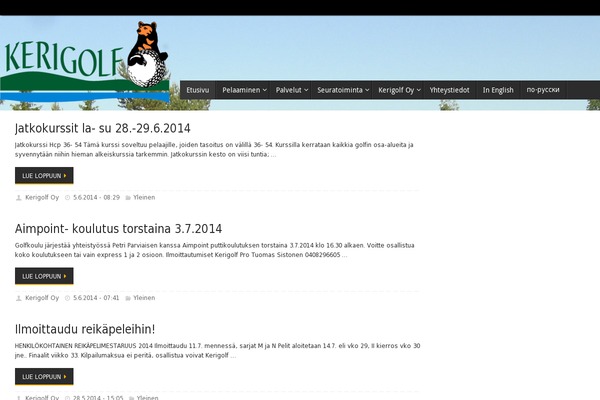The image size is (600, 400).
Task: Click excerpt text starting Jatkokurssi Hcp 36- 54
Action: [214, 150]
